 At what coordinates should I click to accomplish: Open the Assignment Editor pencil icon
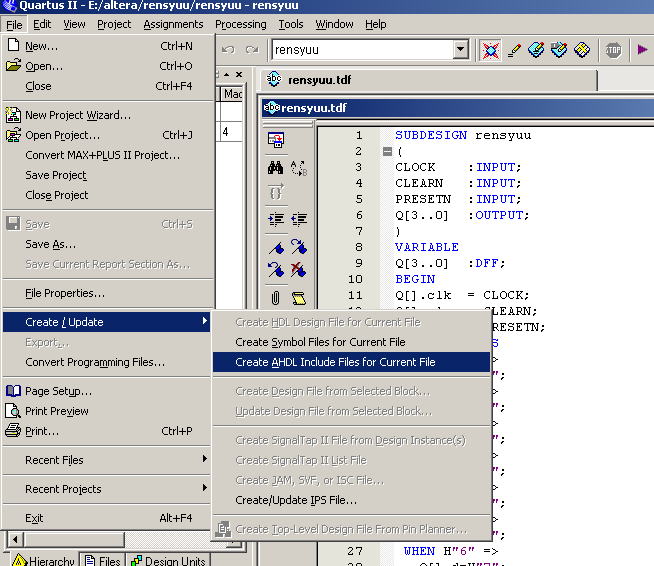(x=514, y=50)
